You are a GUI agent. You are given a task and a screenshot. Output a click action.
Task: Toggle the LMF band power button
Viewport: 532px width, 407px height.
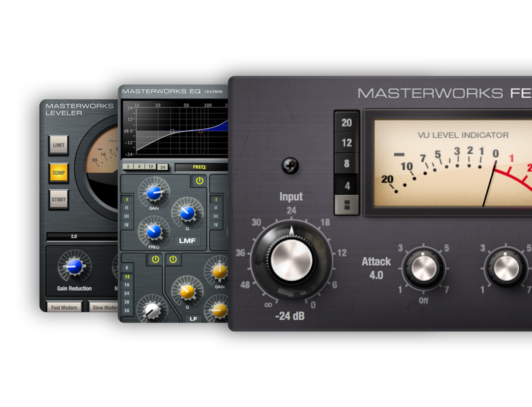tap(199, 181)
